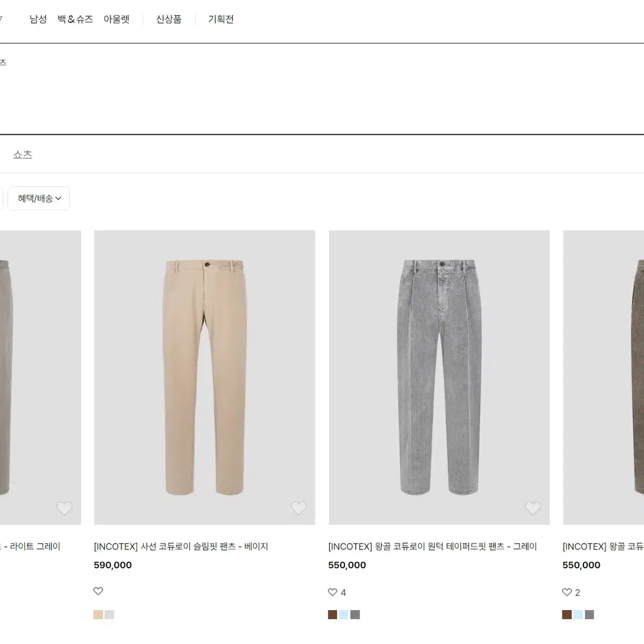The height and width of the screenshot is (644, 644).
Task: Open the 남성 menu
Action: tap(38, 19)
